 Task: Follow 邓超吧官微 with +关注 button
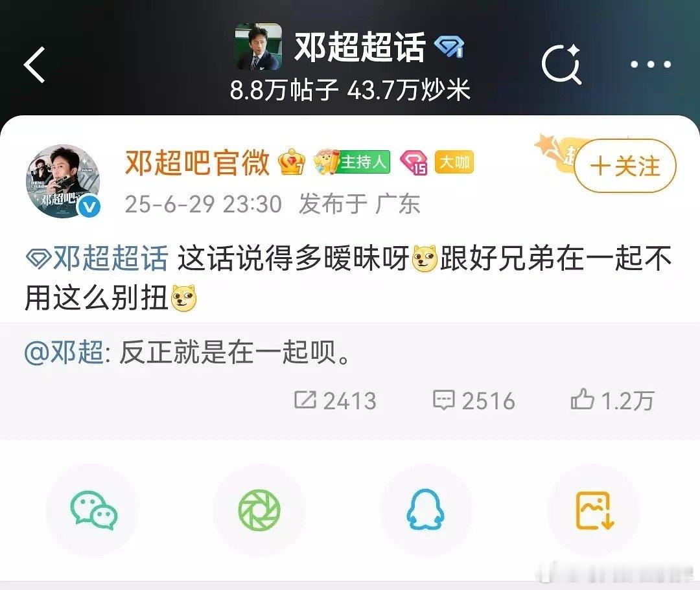tap(625, 165)
